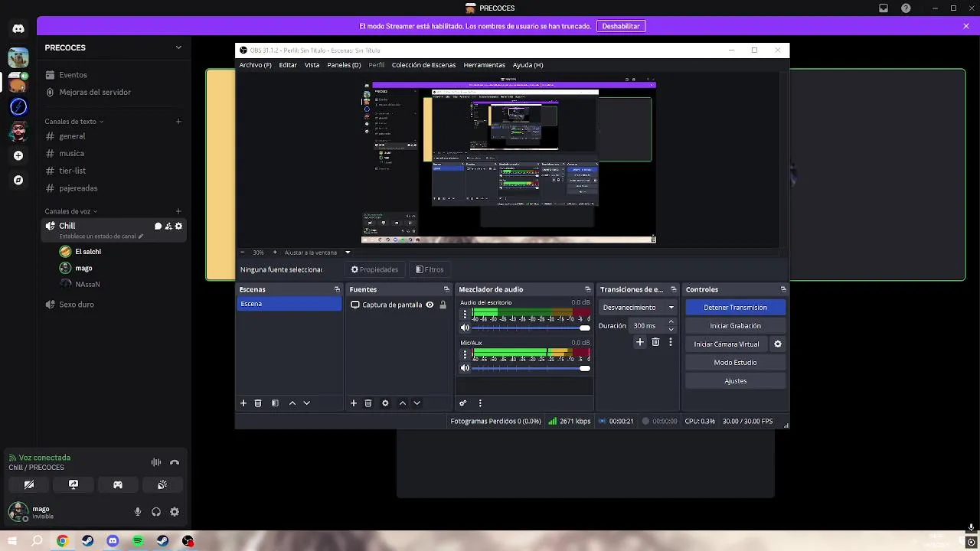Open Discord server discovery compass icon
This screenshot has height=551, width=980.
[x=18, y=181]
